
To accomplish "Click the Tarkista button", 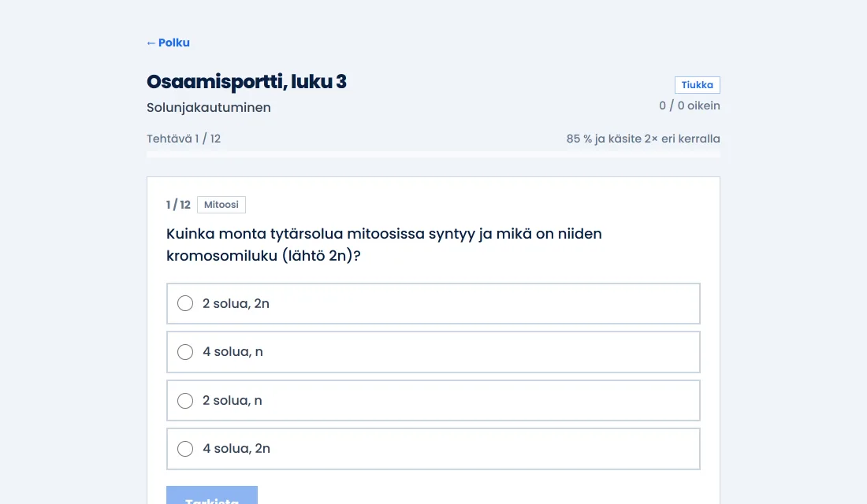I will pyautogui.click(x=212, y=495).
